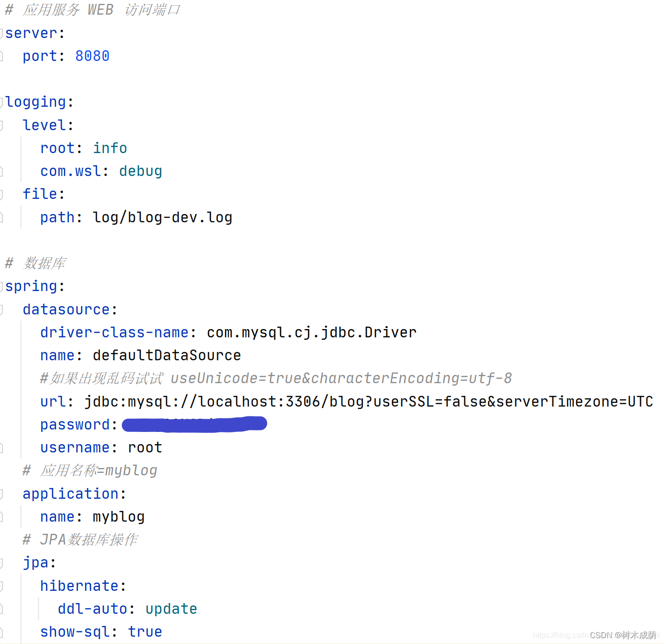
Task: Click the 'username' key
Action: tap(75, 448)
